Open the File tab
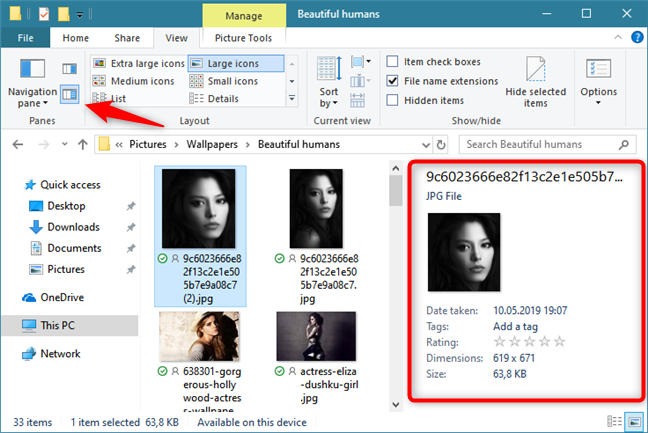 pyautogui.click(x=25, y=38)
